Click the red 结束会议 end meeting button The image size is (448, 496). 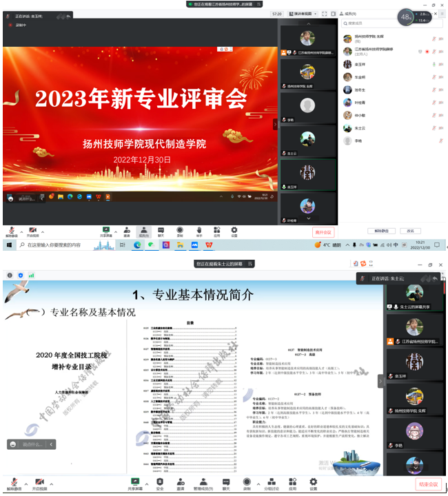coord(429,484)
